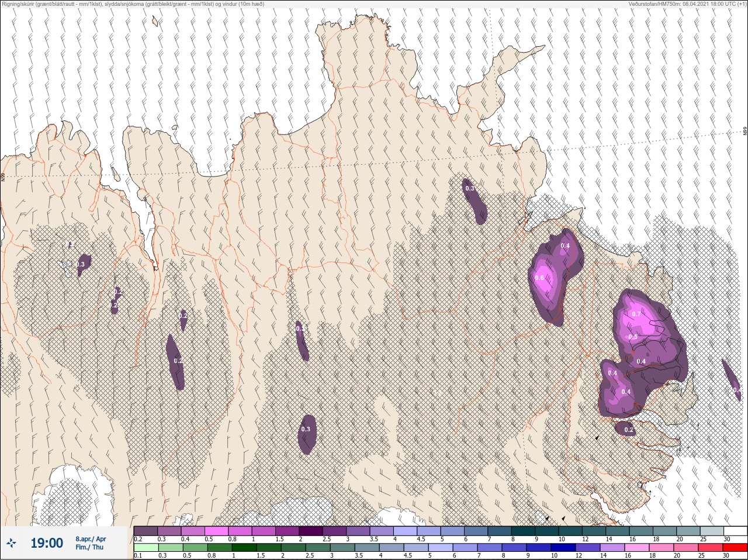Click the 0.6 precipitation value on map
Image resolution: width=748 pixels, height=560 pixels.
(x=540, y=278)
